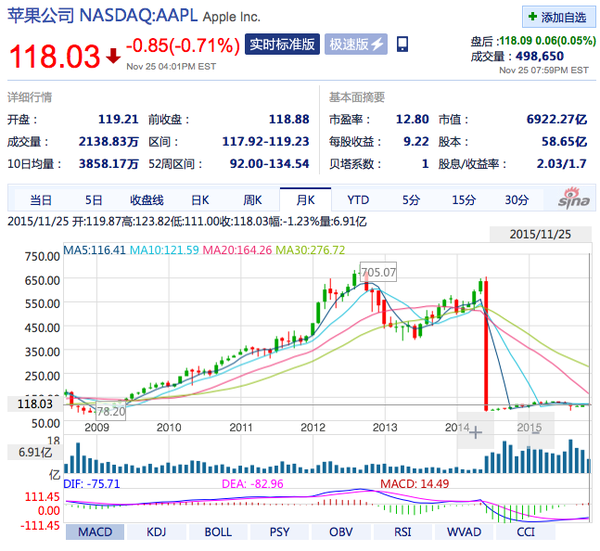Switch to the 5日 chart tab
600x551 pixels.
tap(93, 200)
